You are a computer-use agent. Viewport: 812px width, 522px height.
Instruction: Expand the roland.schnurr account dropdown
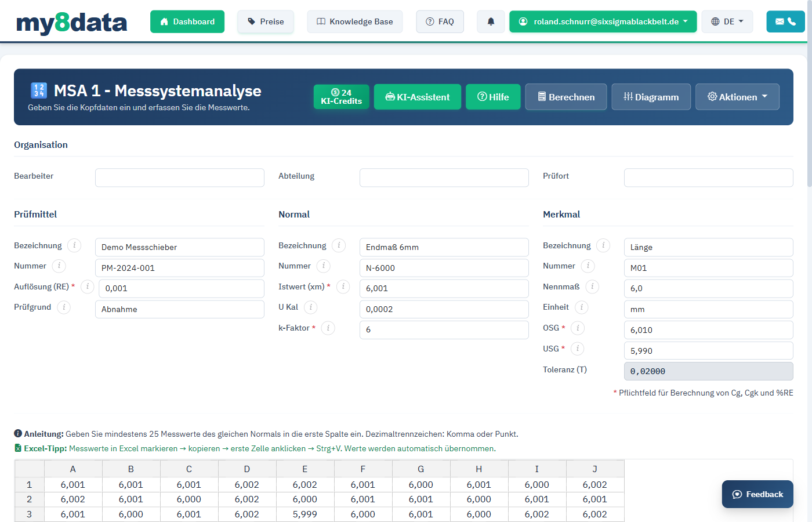(603, 21)
